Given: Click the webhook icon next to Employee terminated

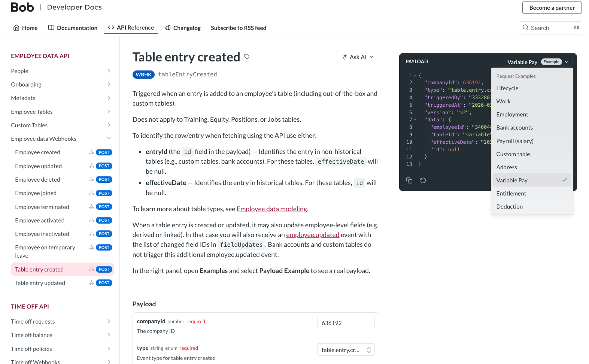Looking at the screenshot, I should [91, 207].
